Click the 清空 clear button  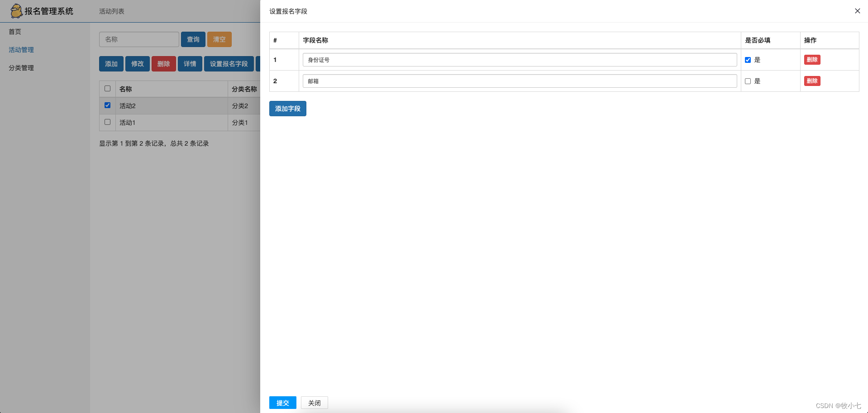[x=219, y=39]
